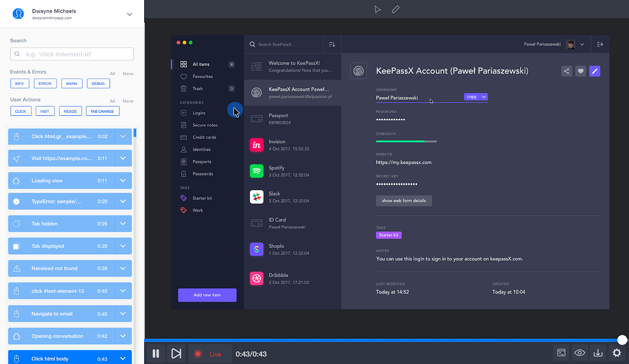Viewport: 629px width, 364px height.
Task: Toggle the eye view icon in player bar
Action: pos(580,353)
